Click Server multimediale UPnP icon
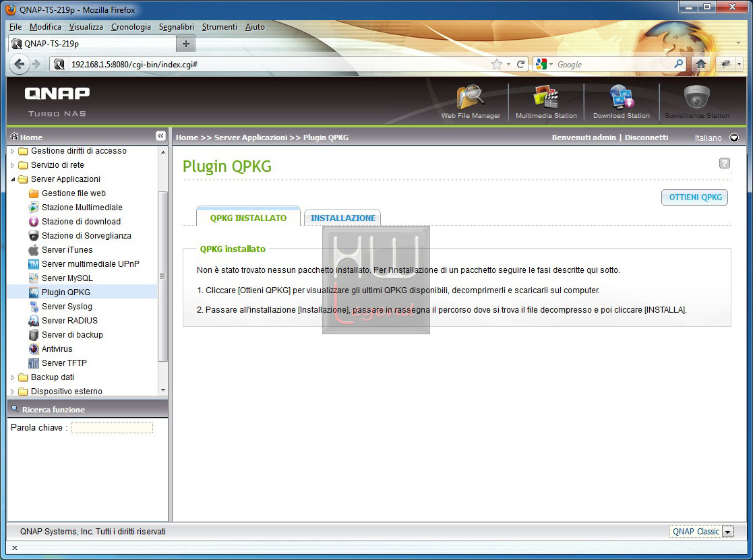 tap(34, 264)
